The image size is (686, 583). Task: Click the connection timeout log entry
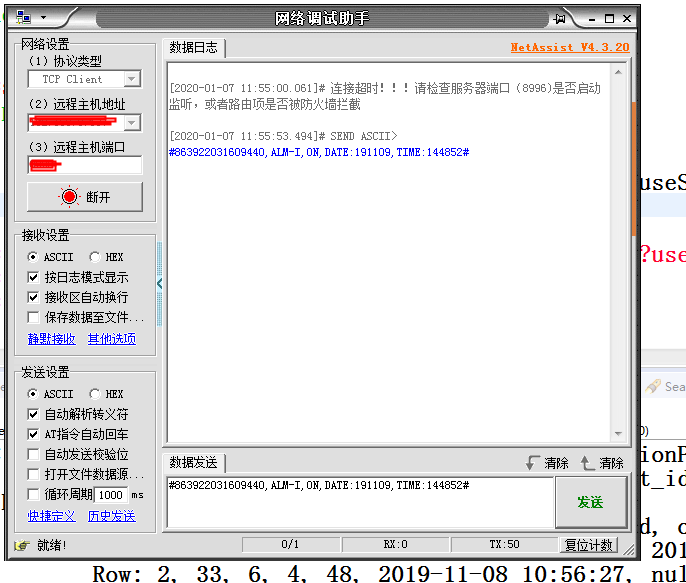tap(385, 96)
